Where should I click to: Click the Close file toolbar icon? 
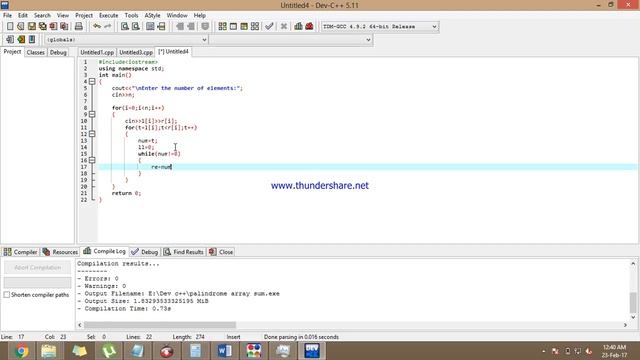pyautogui.click(x=53, y=27)
